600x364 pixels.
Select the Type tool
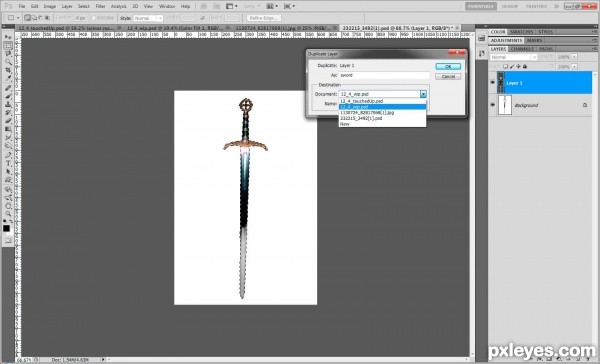point(8,163)
